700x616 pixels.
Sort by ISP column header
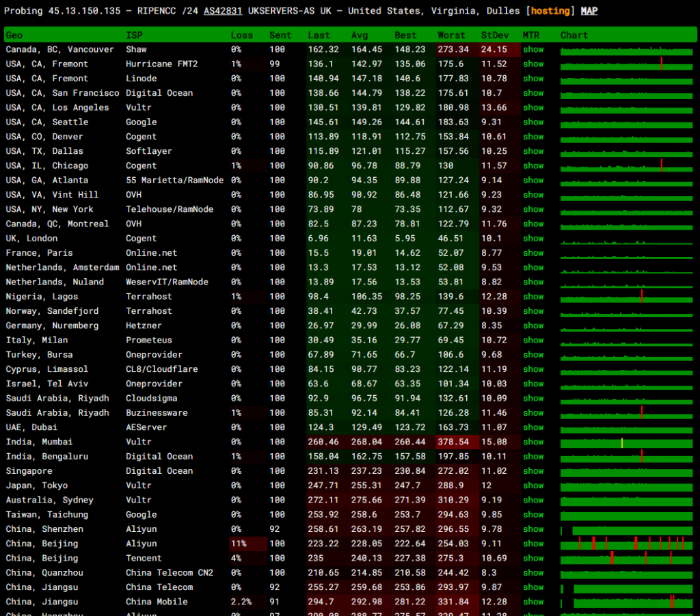tap(134, 36)
